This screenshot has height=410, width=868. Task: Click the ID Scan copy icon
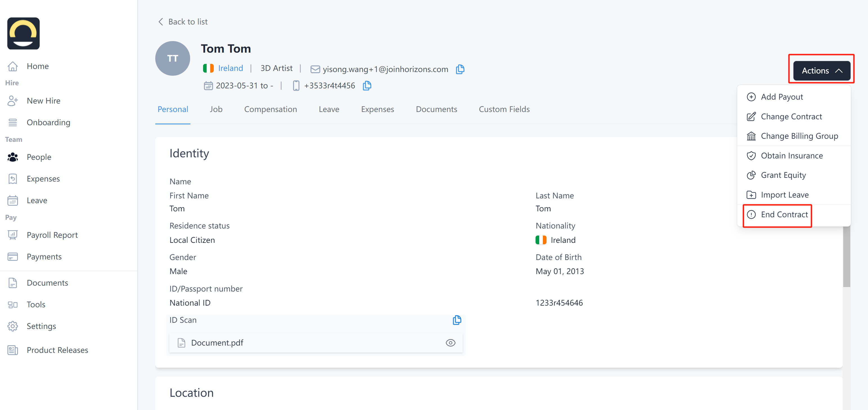(457, 320)
